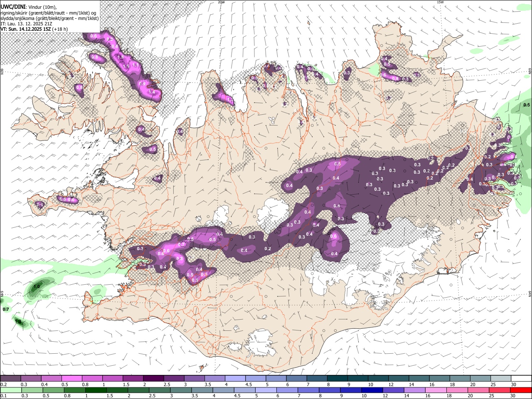Screen dimensions: 532x399
Task: Click the 0.5–0.8 medium green swatch in lower legend row
Action: pos(53,390)
